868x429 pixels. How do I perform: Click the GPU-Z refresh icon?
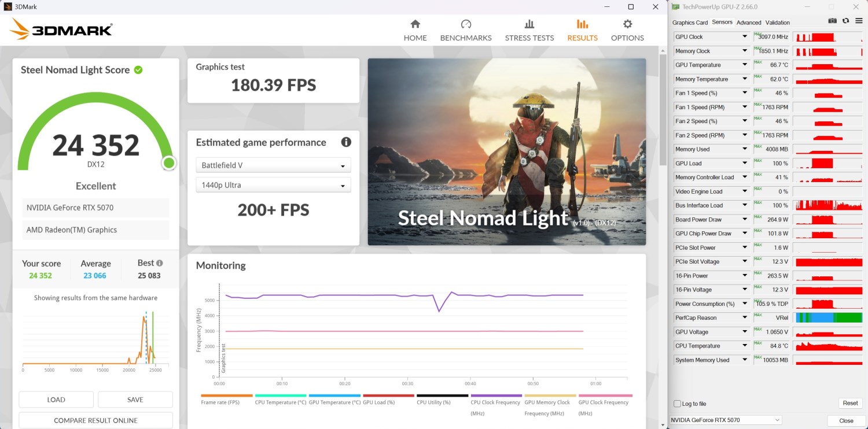845,21
